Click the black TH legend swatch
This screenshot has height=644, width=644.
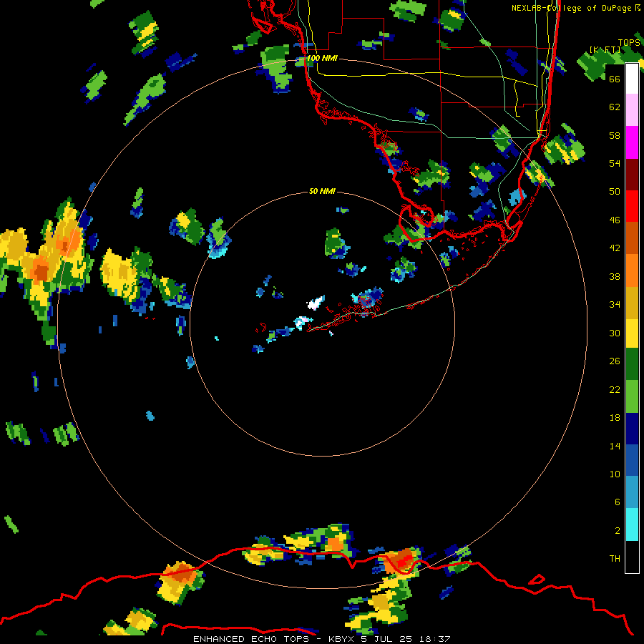(x=632, y=557)
